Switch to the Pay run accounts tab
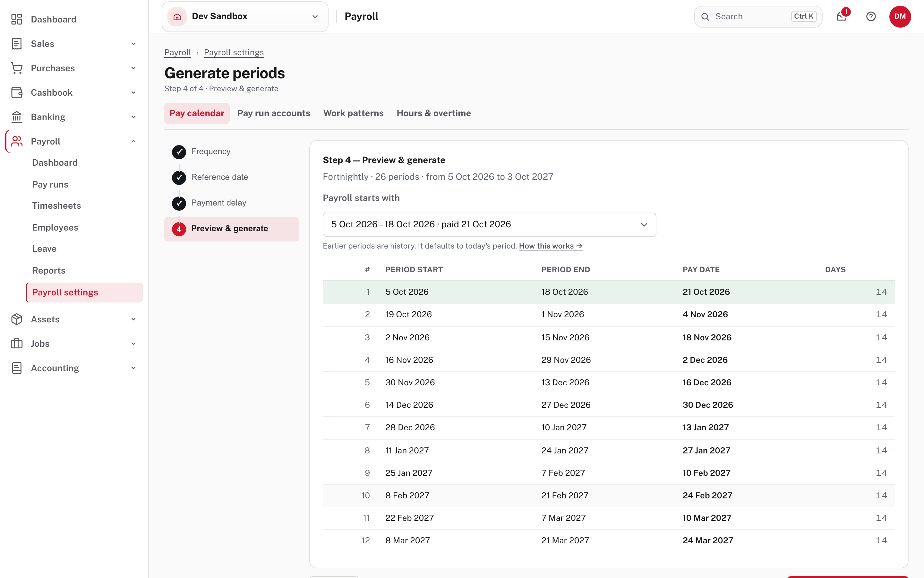Image resolution: width=924 pixels, height=578 pixels. pos(274,113)
